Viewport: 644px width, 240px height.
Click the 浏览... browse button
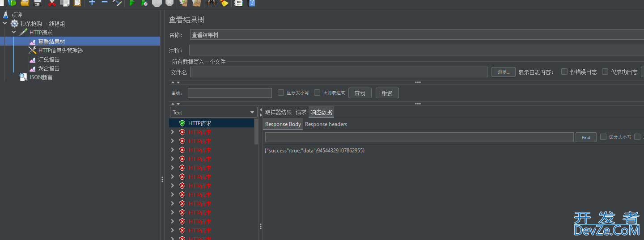coord(504,72)
